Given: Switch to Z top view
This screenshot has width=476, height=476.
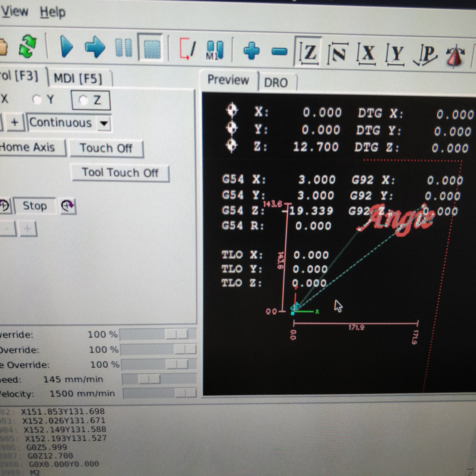Looking at the screenshot, I should (309, 52).
